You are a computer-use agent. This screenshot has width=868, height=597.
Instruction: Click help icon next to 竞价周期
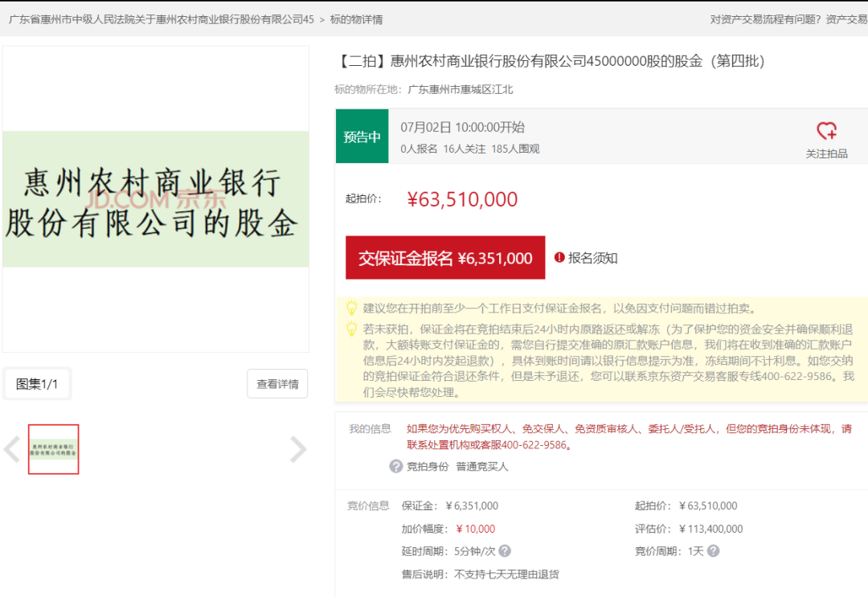[713, 551]
